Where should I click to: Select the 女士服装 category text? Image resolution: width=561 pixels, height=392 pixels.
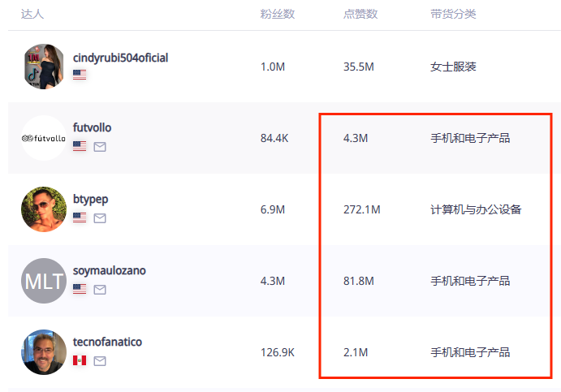pyautogui.click(x=453, y=67)
